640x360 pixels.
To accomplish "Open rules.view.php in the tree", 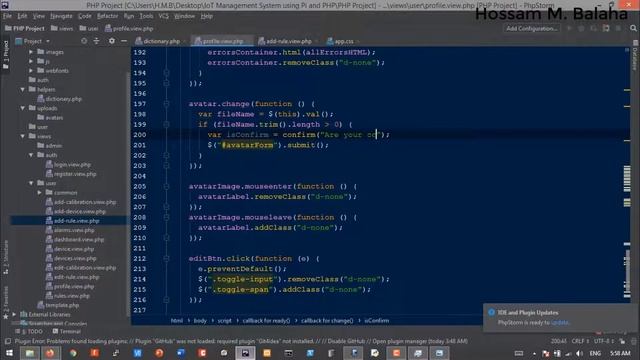I will tap(71, 296).
